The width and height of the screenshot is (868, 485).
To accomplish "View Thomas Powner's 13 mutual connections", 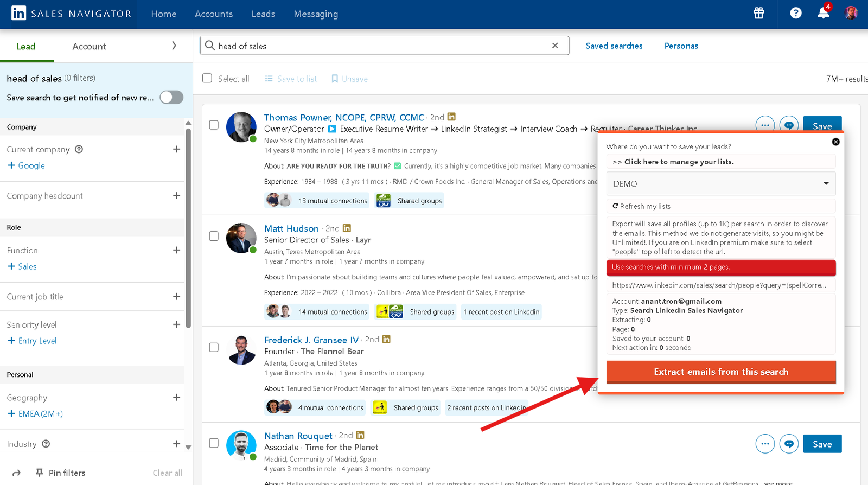I will tap(317, 201).
